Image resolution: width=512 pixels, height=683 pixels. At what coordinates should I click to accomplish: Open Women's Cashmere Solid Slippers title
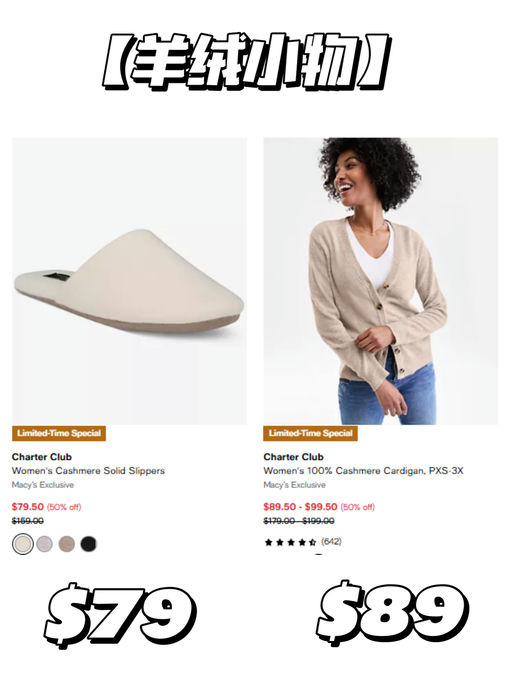pyautogui.click(x=88, y=471)
